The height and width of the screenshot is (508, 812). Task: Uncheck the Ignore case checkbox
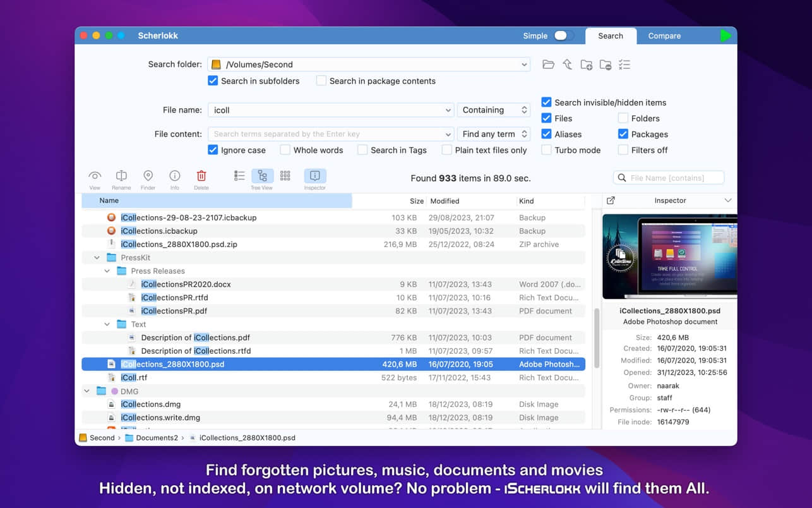pyautogui.click(x=213, y=150)
